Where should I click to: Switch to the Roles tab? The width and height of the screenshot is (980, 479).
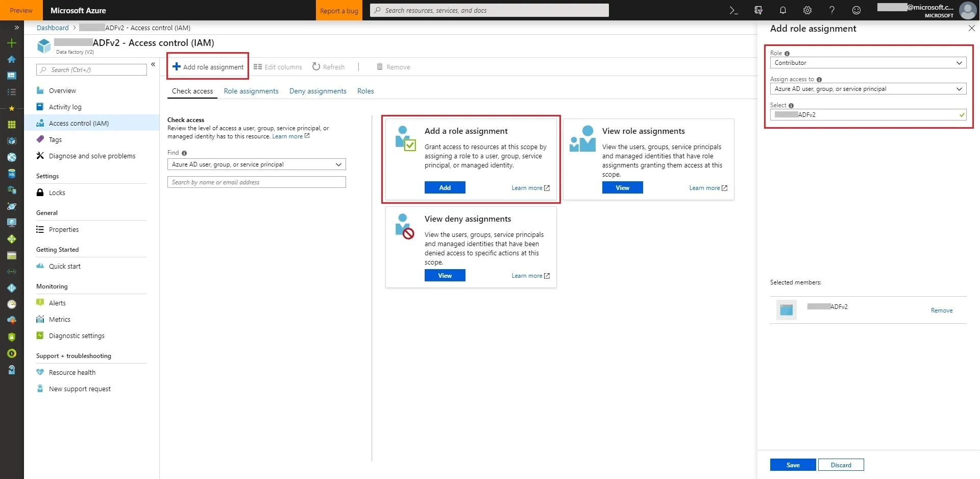pyautogui.click(x=365, y=91)
